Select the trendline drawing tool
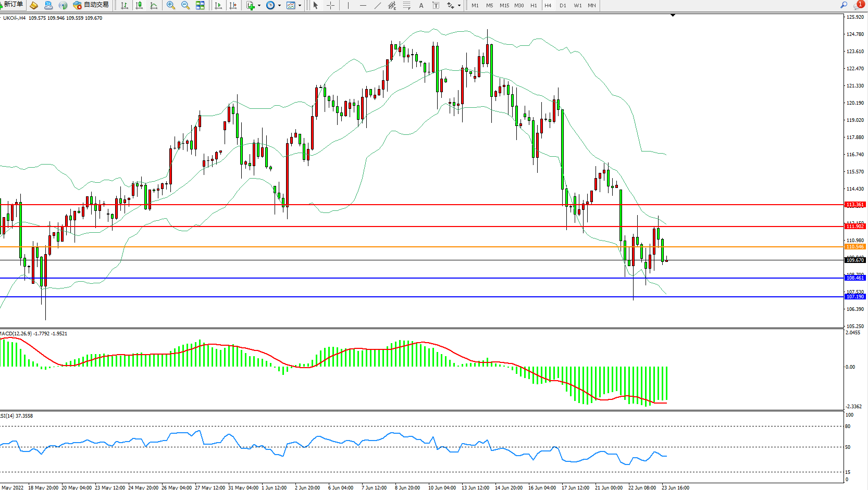The width and height of the screenshot is (868, 490). pyautogui.click(x=377, y=5)
